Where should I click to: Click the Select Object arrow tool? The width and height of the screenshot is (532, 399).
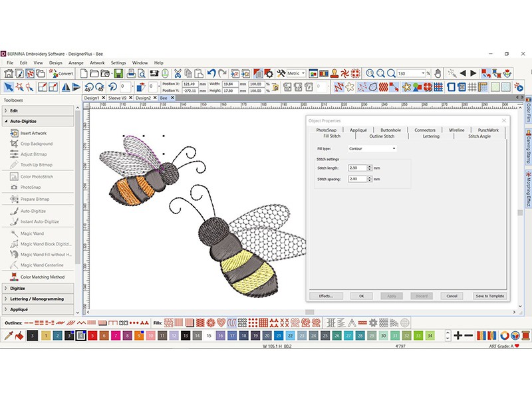click(8, 86)
